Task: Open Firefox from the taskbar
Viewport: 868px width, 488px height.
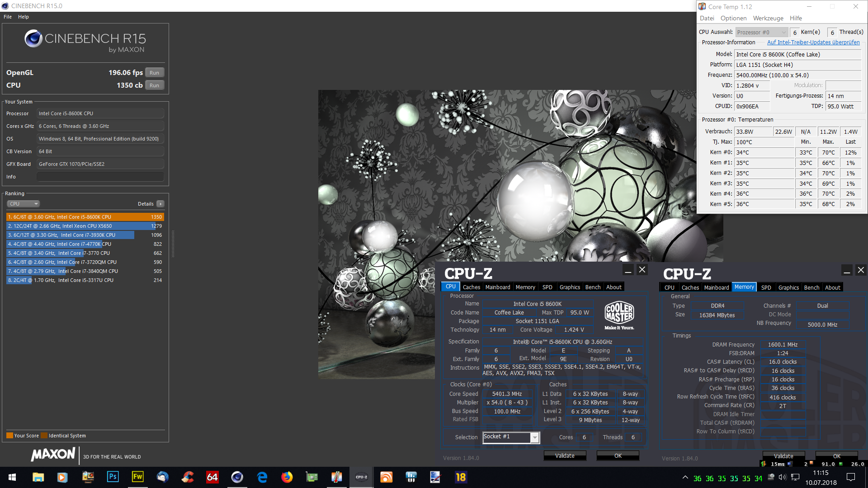Action: click(287, 477)
